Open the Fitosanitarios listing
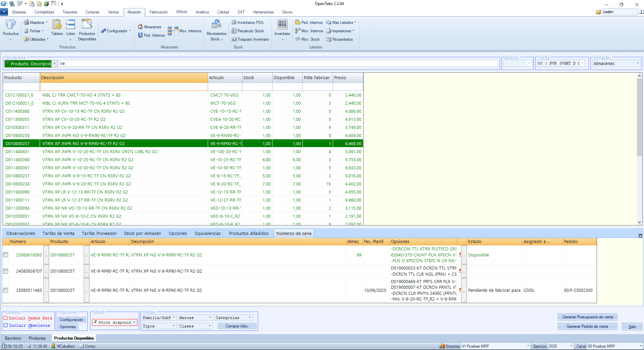644x350 pixels. tap(339, 39)
